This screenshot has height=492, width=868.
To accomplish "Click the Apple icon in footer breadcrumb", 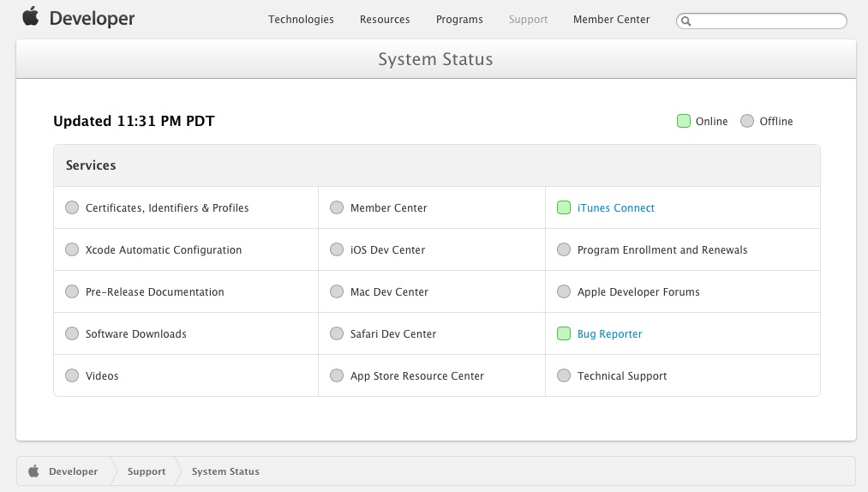I will tap(34, 471).
